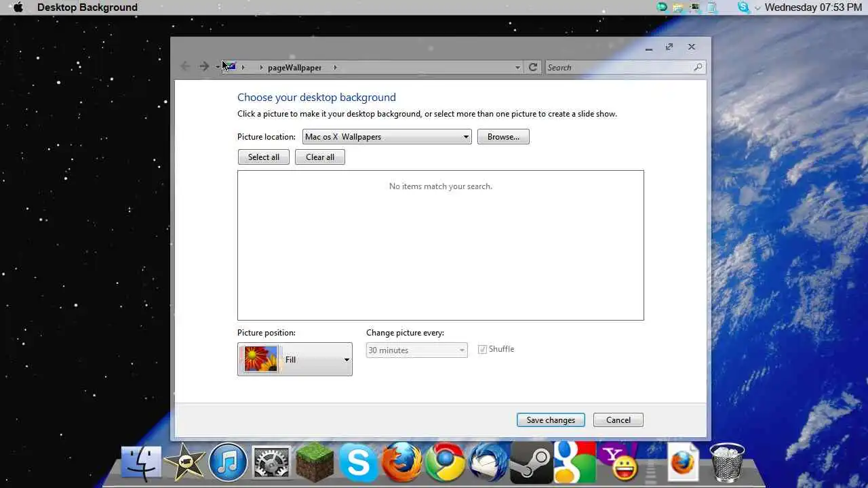Click the monitor tray icon in menu bar
Screen dimensions: 868x488
click(695, 7)
